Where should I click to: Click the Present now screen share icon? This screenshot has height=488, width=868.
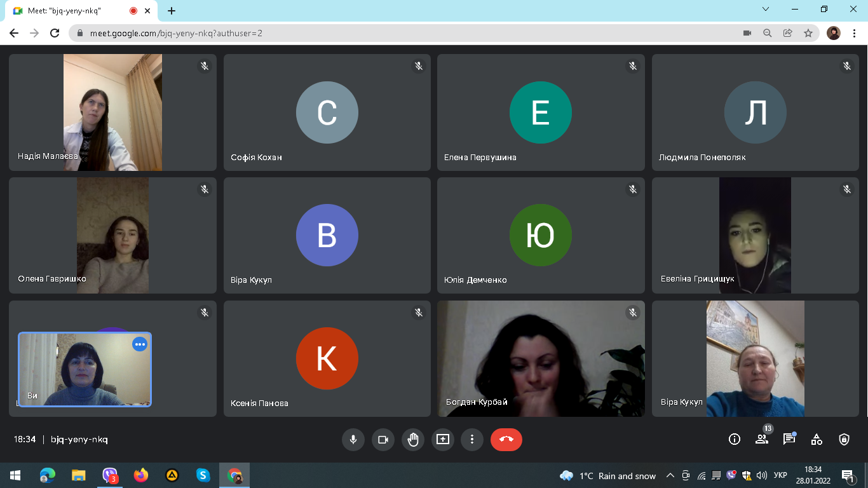443,440
